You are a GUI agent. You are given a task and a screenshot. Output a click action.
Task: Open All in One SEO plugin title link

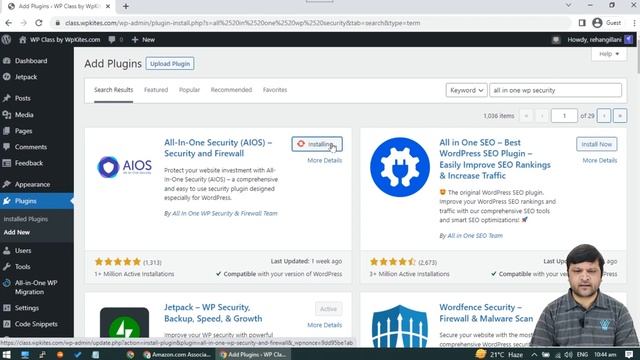click(495, 159)
